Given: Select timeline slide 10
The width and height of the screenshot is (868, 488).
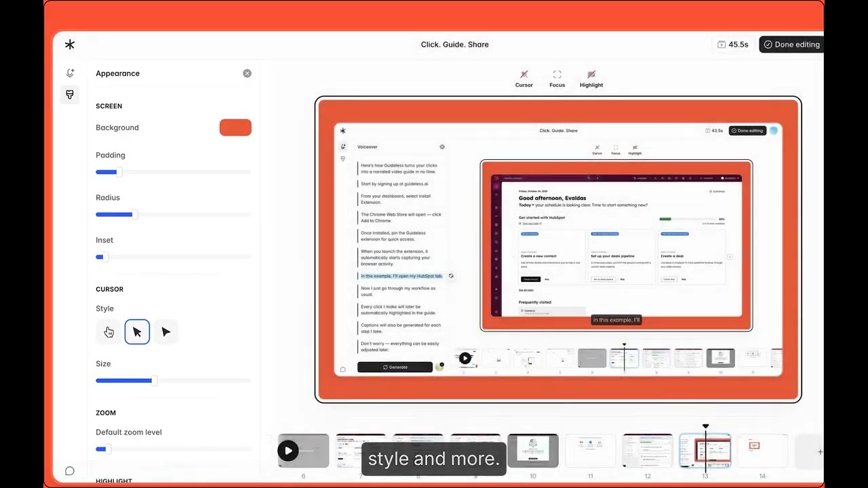Looking at the screenshot, I should coord(533,451).
